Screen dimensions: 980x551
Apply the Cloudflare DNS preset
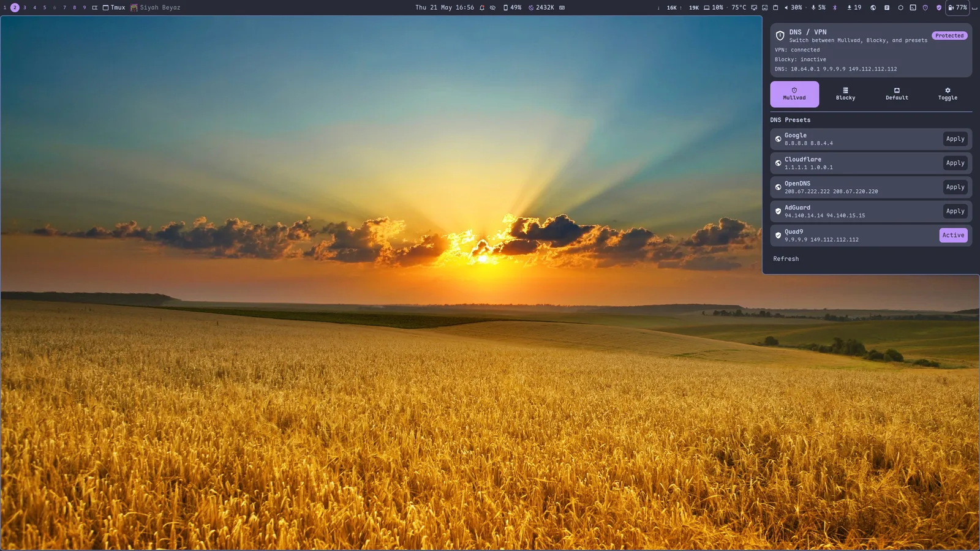955,163
